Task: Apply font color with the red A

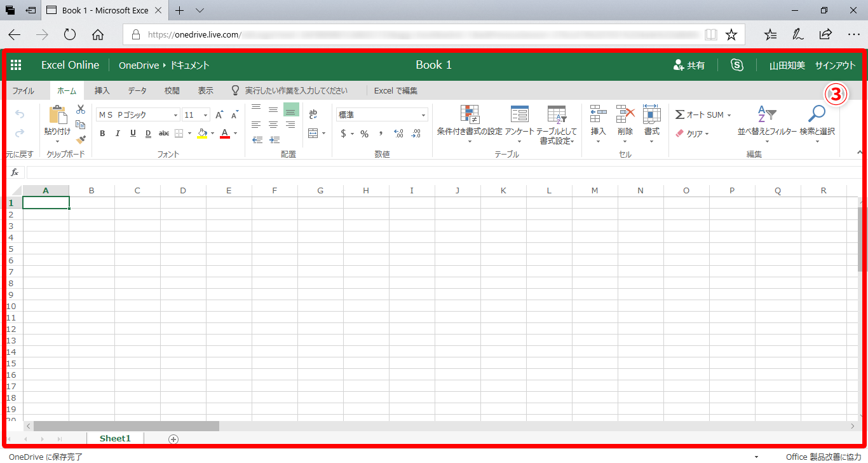Action: click(x=225, y=134)
